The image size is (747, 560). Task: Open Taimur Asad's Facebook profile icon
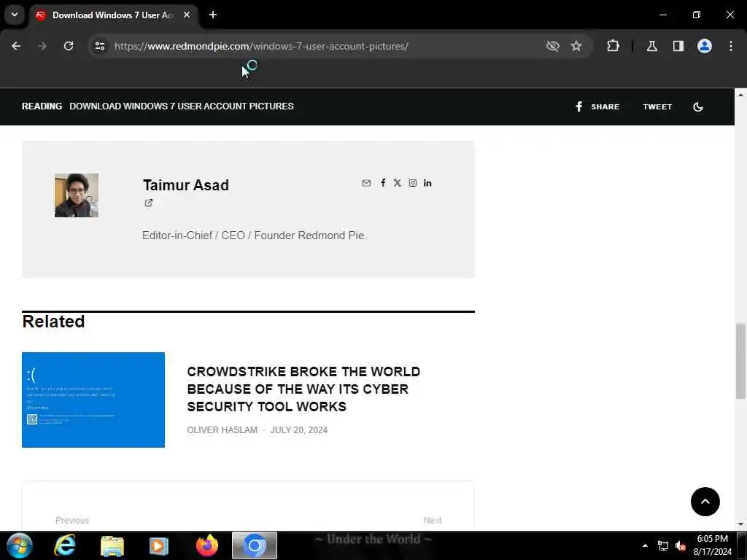point(383,183)
